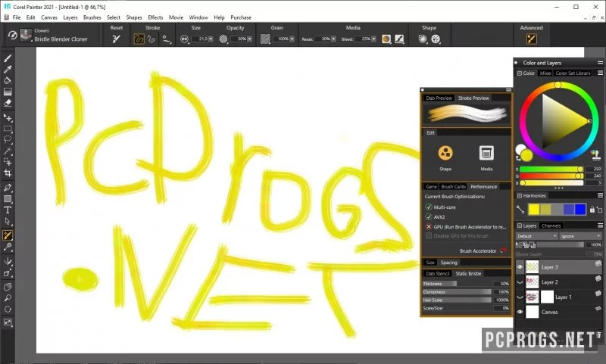The height and width of the screenshot is (364, 606).
Task: Hide the Canvas layer
Action: [520, 312]
